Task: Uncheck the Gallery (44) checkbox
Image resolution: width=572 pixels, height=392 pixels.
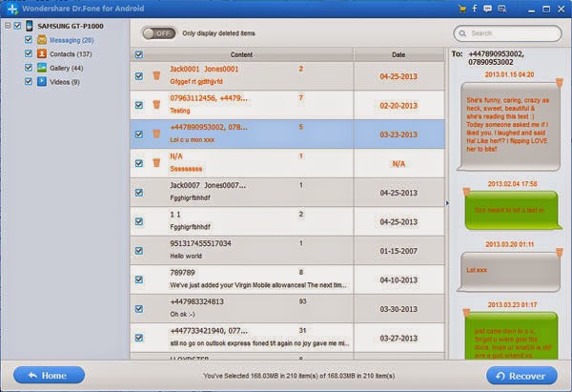Action: 29,67
